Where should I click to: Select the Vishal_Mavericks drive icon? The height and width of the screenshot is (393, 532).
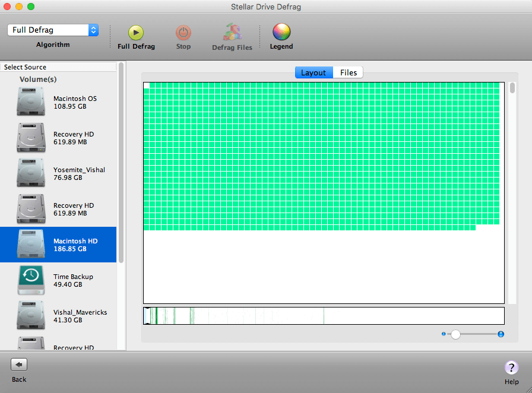click(31, 315)
